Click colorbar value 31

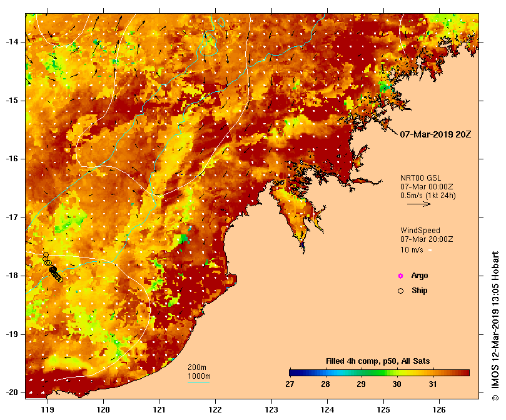click(x=433, y=384)
